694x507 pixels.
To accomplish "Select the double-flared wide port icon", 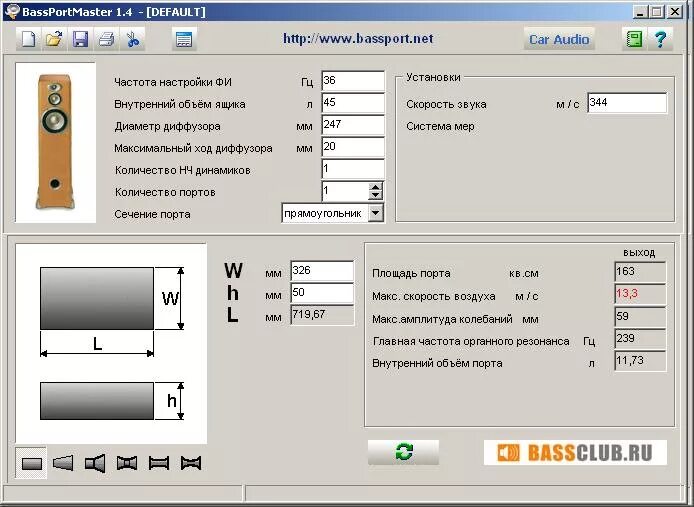I will [127, 463].
